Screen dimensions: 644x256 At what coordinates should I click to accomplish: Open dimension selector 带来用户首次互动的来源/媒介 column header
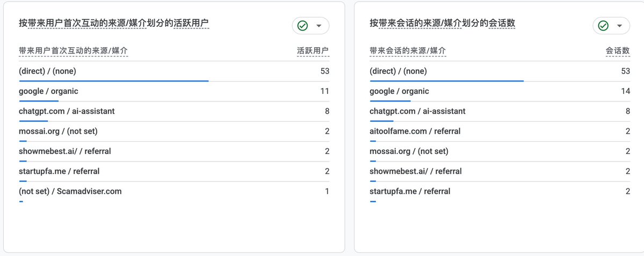click(73, 51)
